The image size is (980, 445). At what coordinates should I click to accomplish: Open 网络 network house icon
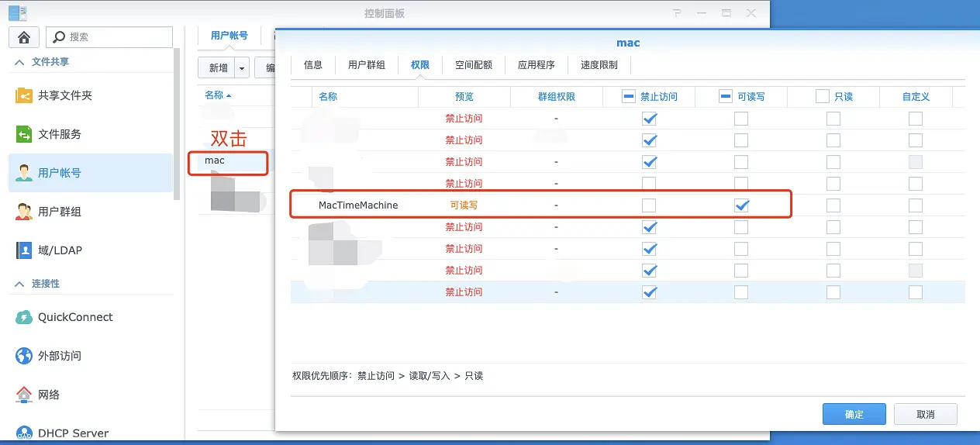pyautogui.click(x=24, y=395)
